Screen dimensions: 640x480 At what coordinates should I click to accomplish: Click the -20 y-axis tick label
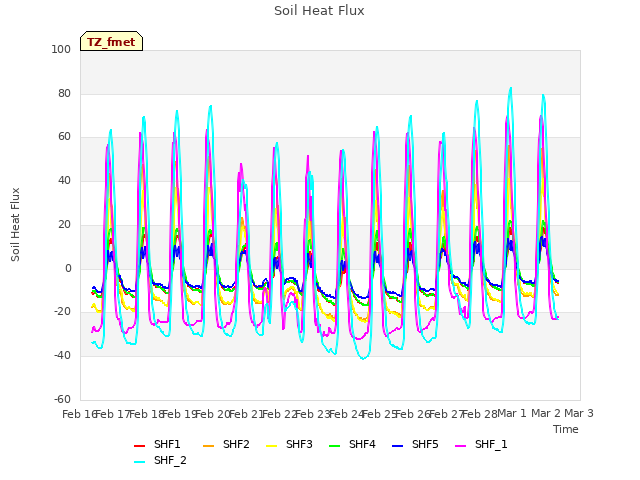pyautogui.click(x=62, y=312)
